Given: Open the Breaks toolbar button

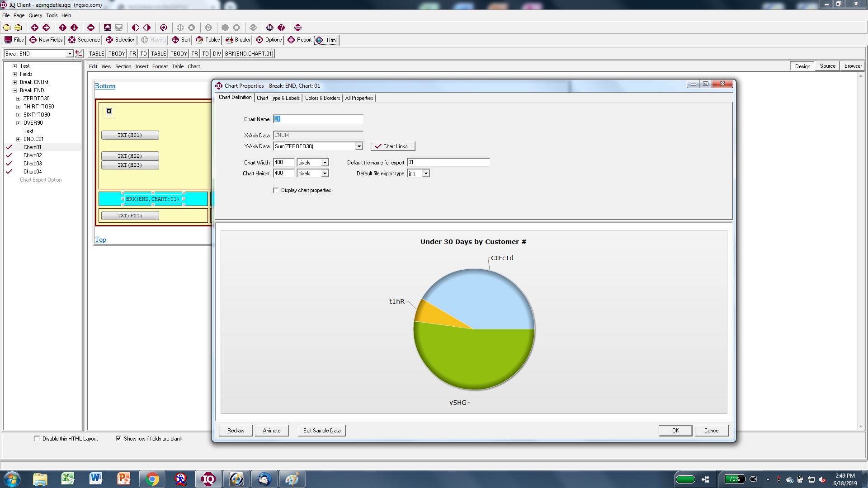Looking at the screenshot, I should point(238,40).
